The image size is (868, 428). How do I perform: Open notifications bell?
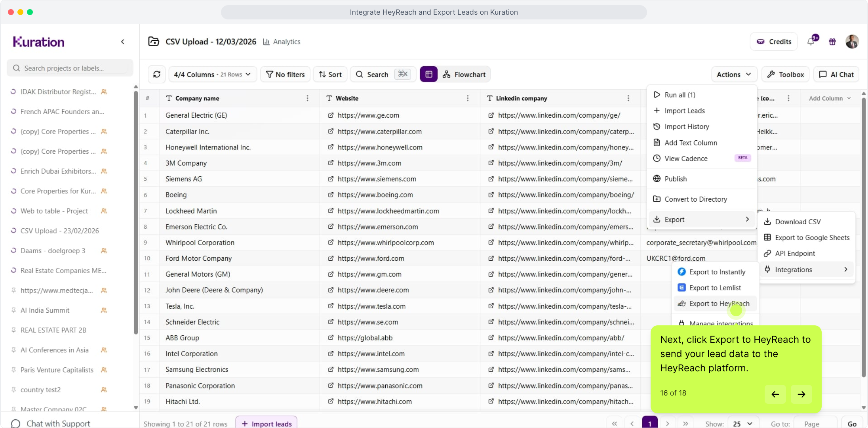click(811, 41)
